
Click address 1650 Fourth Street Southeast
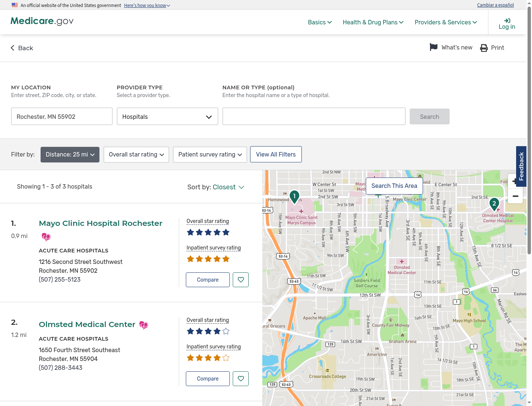(x=79, y=350)
